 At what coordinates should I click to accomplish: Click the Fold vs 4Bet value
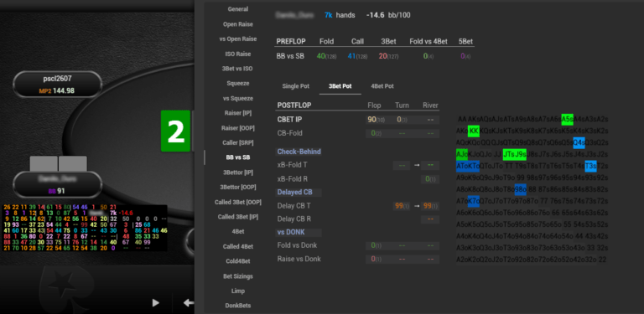click(428, 56)
